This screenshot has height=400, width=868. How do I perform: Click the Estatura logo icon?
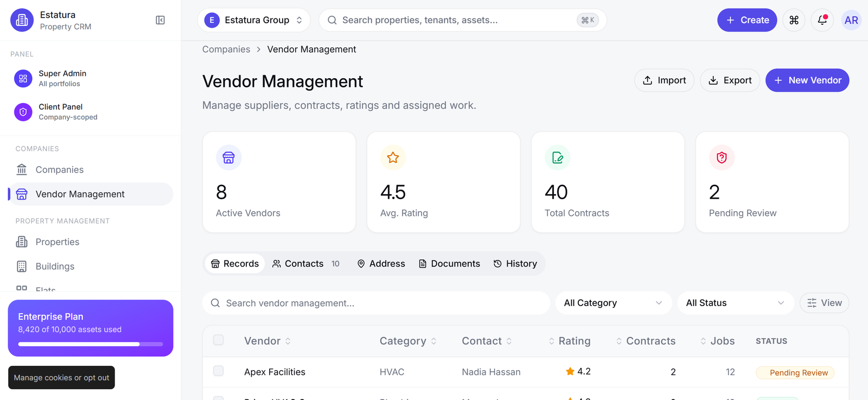(x=22, y=20)
